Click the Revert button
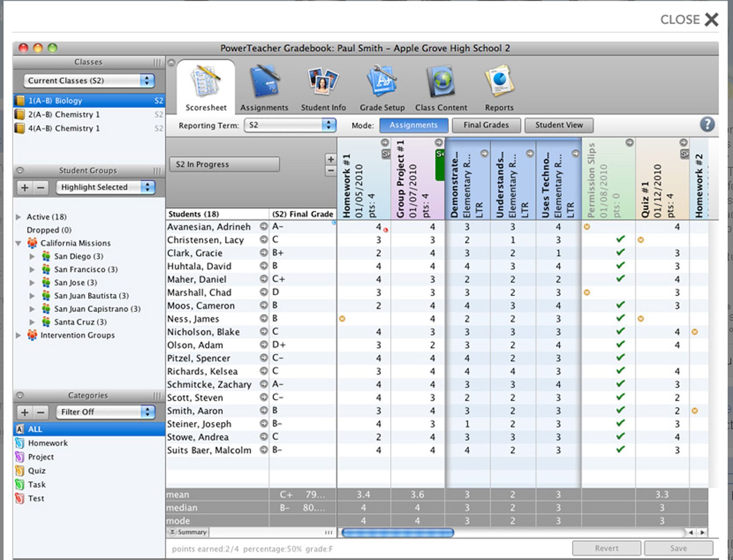The width and height of the screenshot is (733, 560). tap(606, 548)
